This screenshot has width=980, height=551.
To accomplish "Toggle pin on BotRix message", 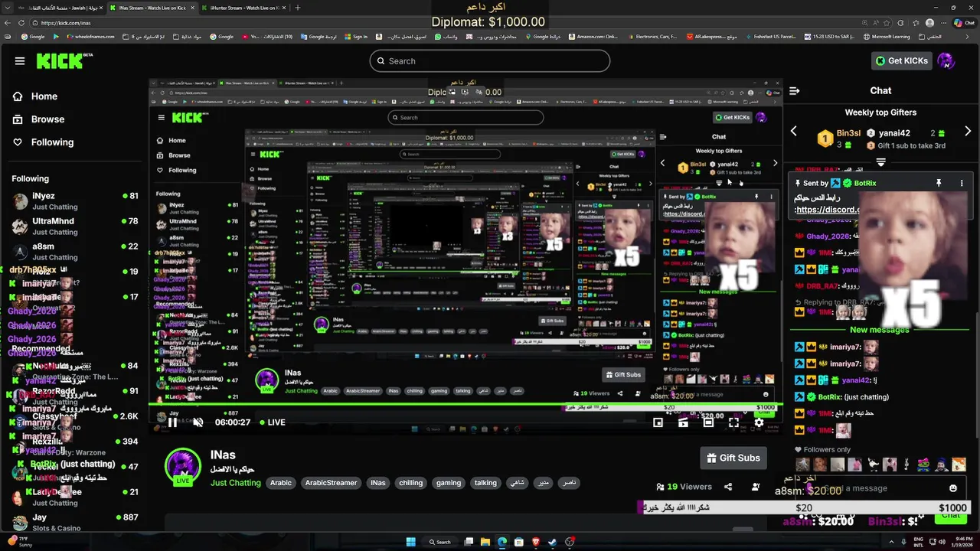I will (938, 184).
